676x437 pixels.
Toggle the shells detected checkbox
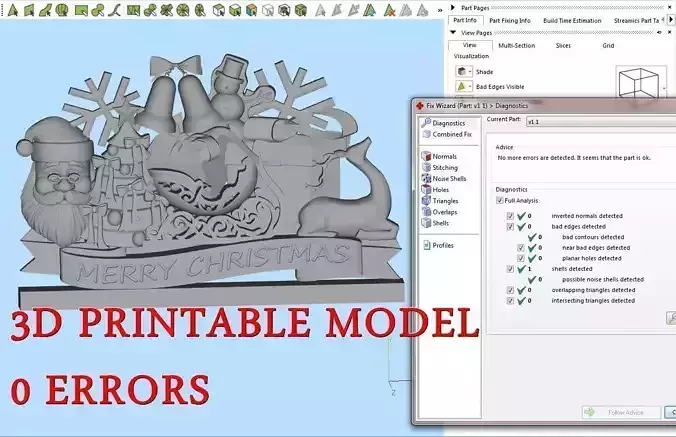[x=510, y=269]
